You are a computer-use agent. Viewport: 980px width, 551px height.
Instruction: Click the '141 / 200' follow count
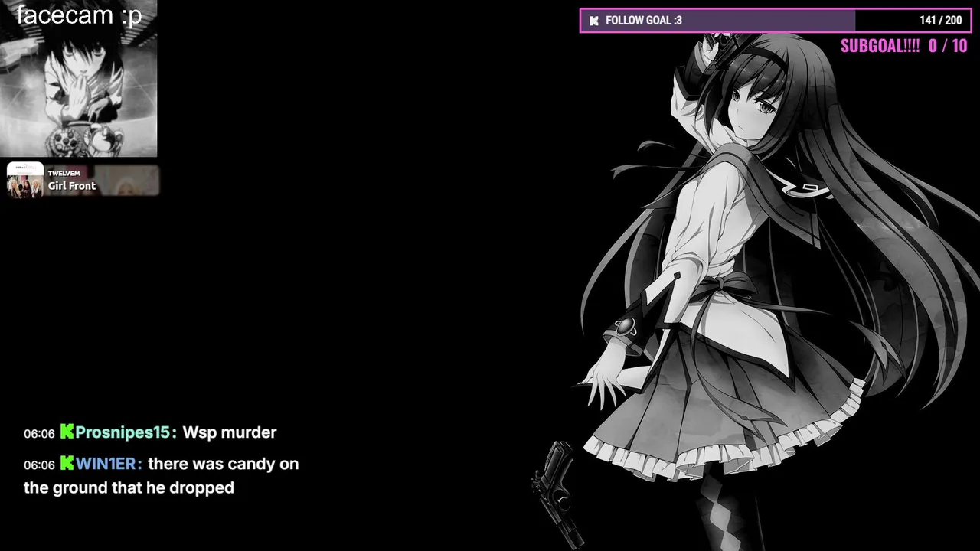[x=941, y=21]
